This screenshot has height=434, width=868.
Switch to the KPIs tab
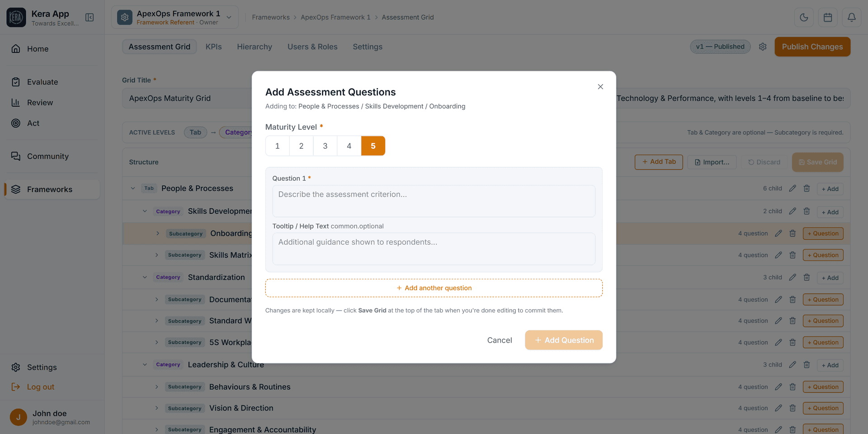[213, 47]
